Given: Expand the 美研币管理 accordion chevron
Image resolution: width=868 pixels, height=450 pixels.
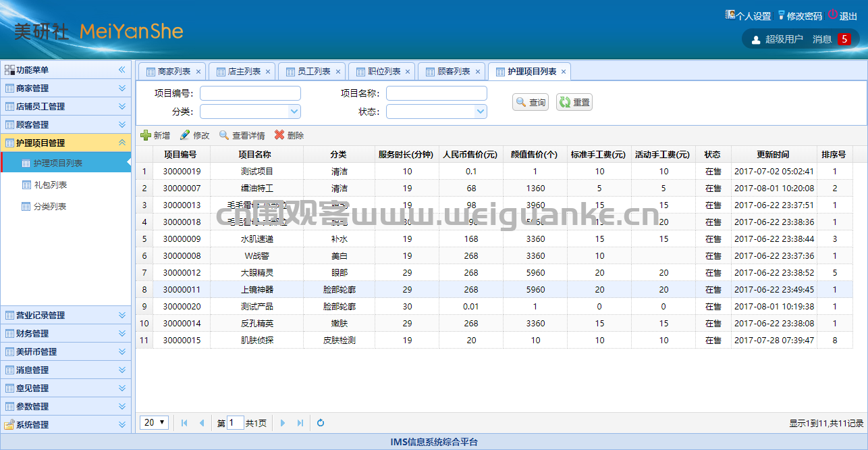Looking at the screenshot, I should click(x=122, y=351).
